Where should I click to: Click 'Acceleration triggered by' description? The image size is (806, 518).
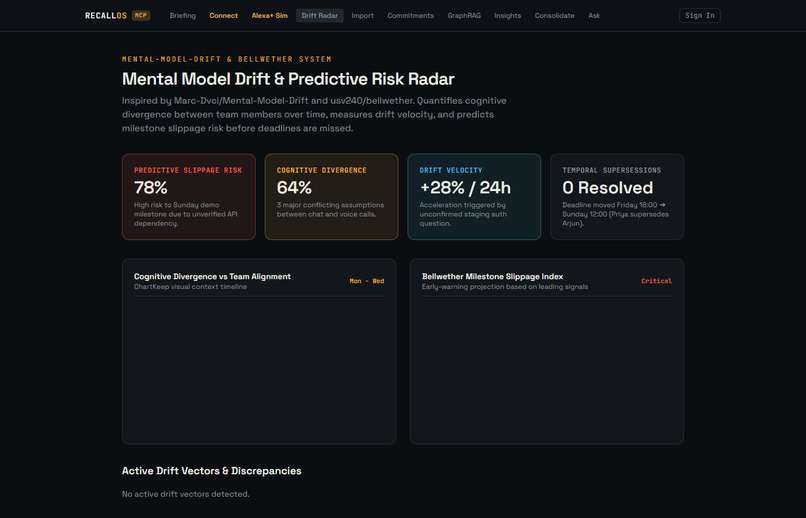pos(463,214)
